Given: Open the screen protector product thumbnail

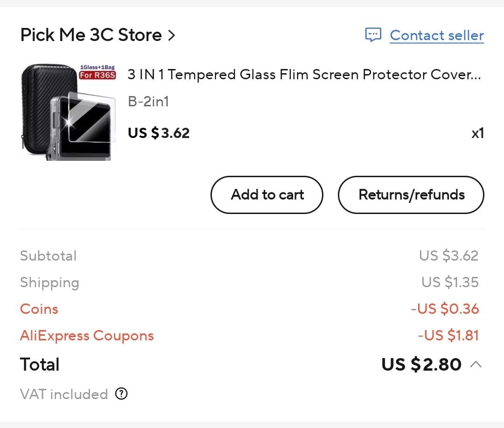Looking at the screenshot, I should tap(68, 112).
